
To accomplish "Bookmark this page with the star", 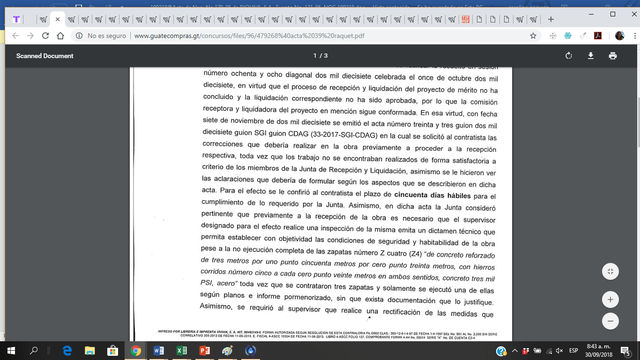I will pos(533,36).
